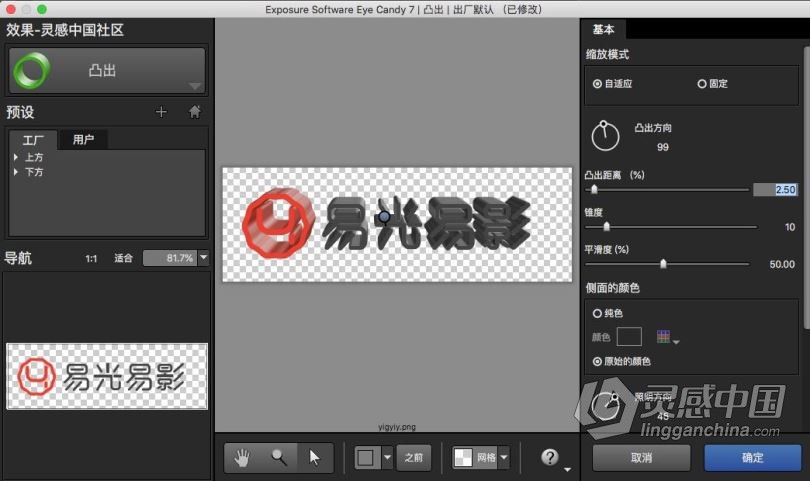Click the 之前 before preview button
810x481 pixels.
(x=414, y=457)
